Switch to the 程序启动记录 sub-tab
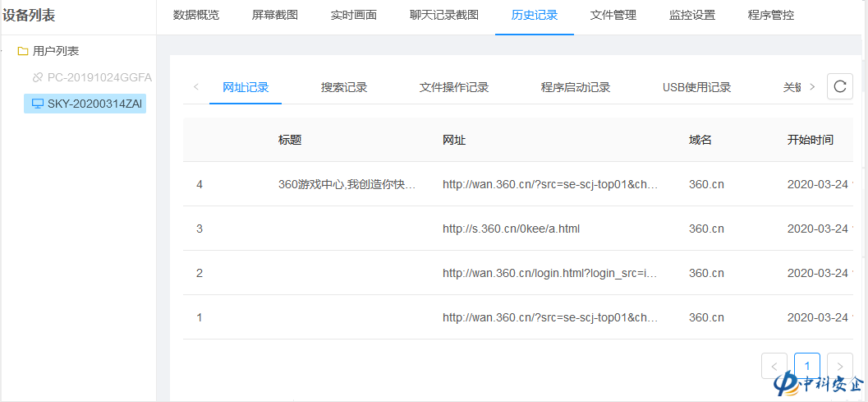The height and width of the screenshot is (402, 868). 576,88
